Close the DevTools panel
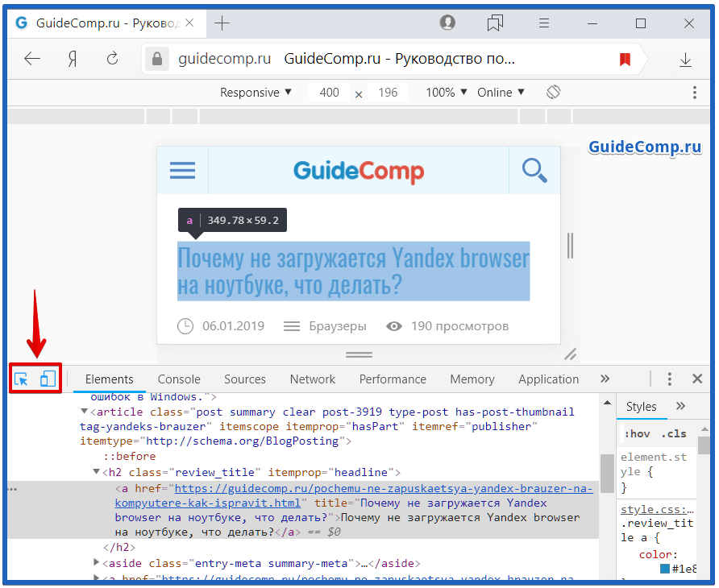This screenshot has width=719, height=588. coord(697,379)
